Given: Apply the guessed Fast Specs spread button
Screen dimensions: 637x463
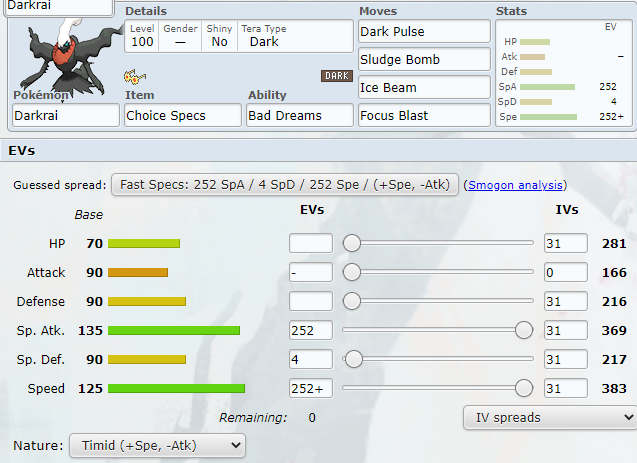Looking at the screenshot, I should pyautogui.click(x=285, y=185).
